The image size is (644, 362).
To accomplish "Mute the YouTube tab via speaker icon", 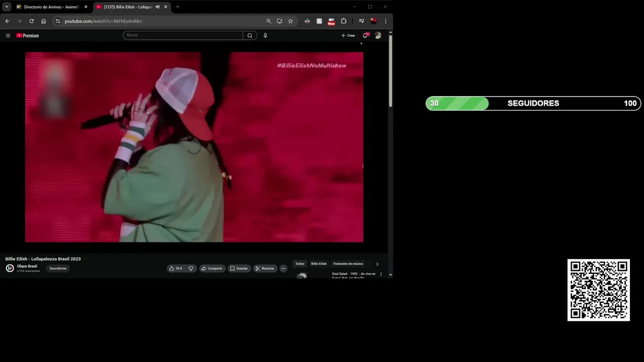I will [157, 7].
